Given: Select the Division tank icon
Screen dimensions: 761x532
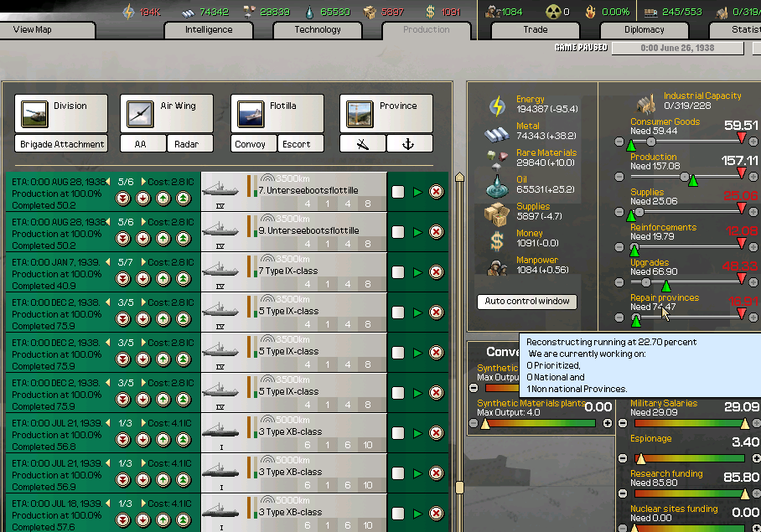Looking at the screenshot, I should [35, 113].
